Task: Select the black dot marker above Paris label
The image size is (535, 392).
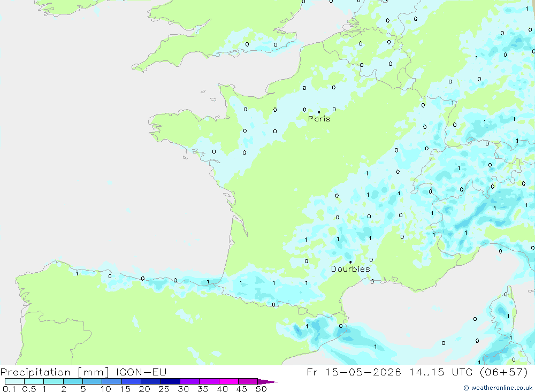Action: (x=319, y=112)
